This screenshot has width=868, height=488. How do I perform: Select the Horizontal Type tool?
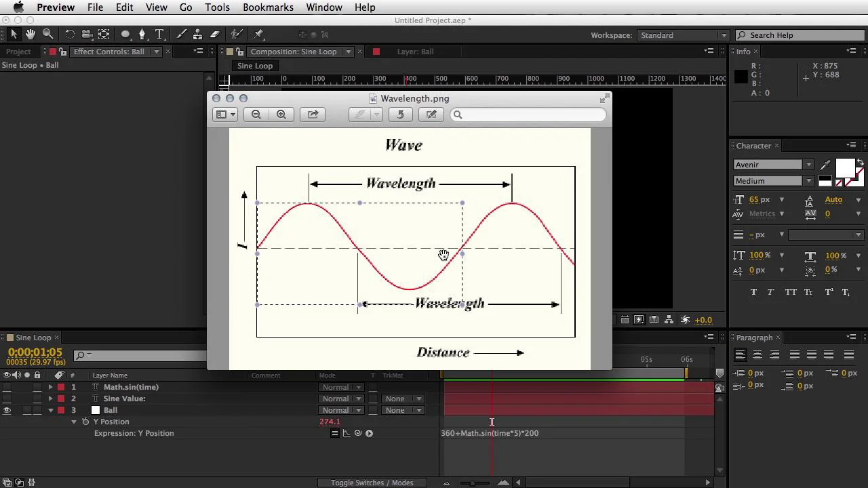159,34
